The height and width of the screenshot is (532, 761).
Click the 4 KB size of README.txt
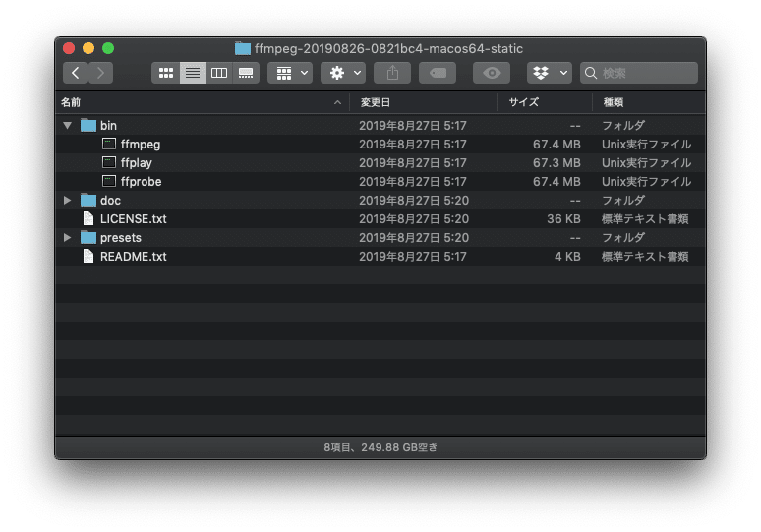point(567,257)
